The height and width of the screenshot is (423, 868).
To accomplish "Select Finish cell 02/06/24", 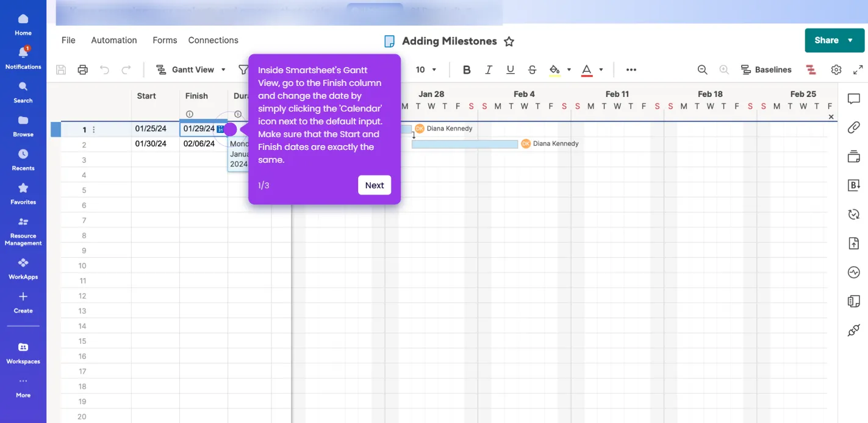I will tap(204, 144).
